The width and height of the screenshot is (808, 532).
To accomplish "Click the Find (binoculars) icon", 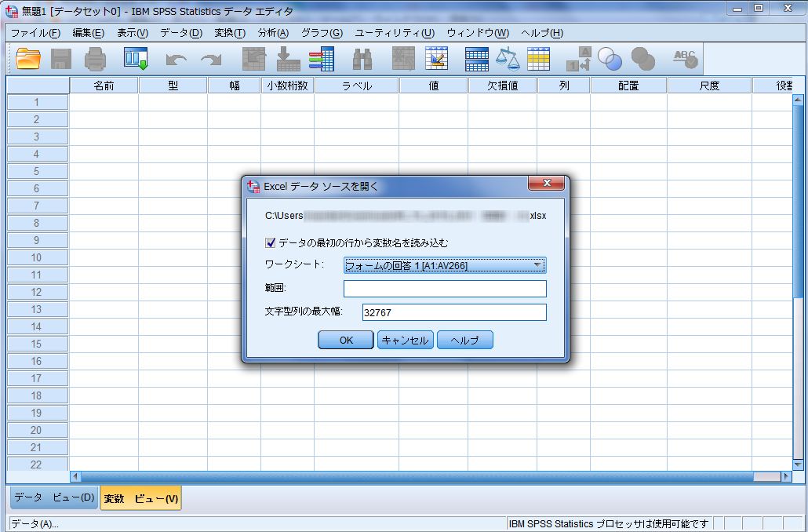I will (362, 59).
